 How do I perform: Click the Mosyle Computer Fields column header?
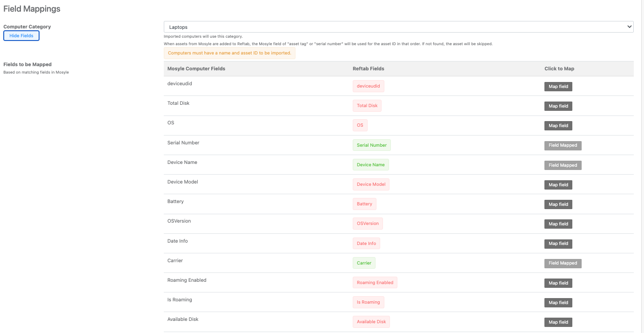[196, 68]
